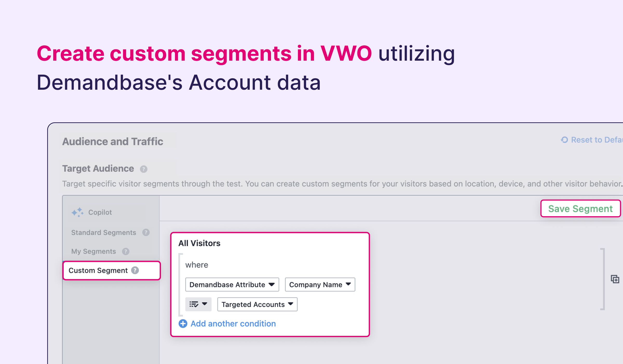Click the Reset to Default refresh icon

tap(564, 140)
